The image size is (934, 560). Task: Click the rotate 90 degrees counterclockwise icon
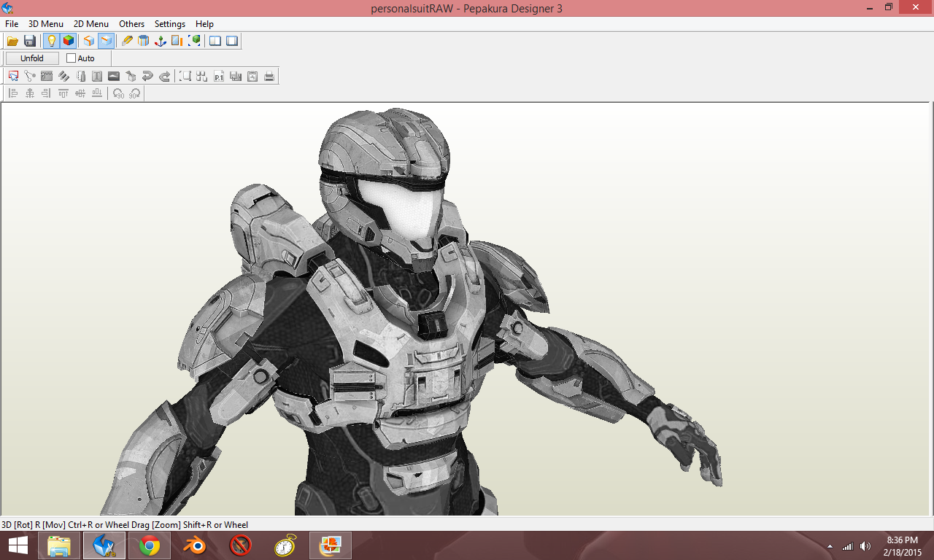[x=118, y=93]
